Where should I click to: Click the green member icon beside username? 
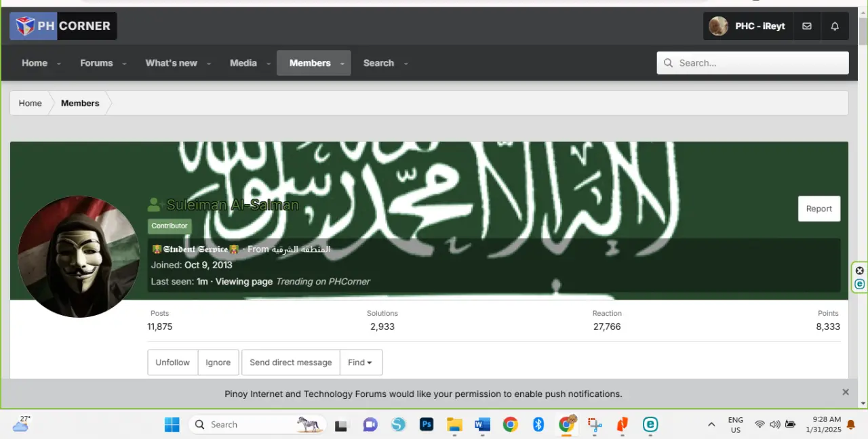click(x=154, y=205)
